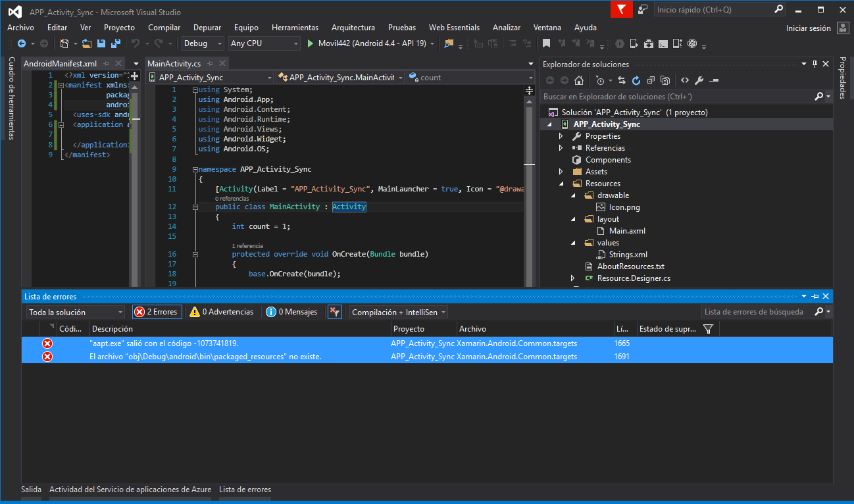Open the Android SDK Manager icon
854x504 pixels.
pos(649,43)
